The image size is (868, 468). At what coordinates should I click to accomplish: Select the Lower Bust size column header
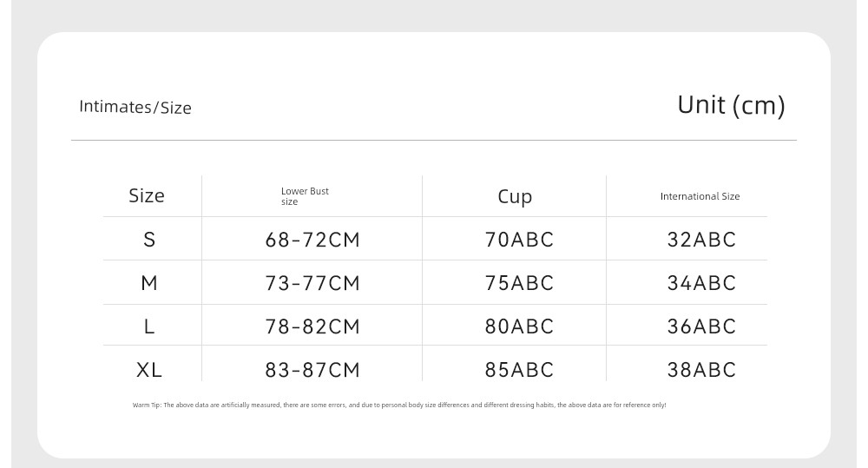305,196
